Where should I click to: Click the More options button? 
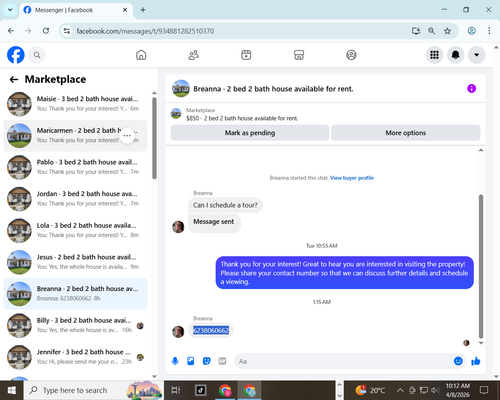[406, 133]
